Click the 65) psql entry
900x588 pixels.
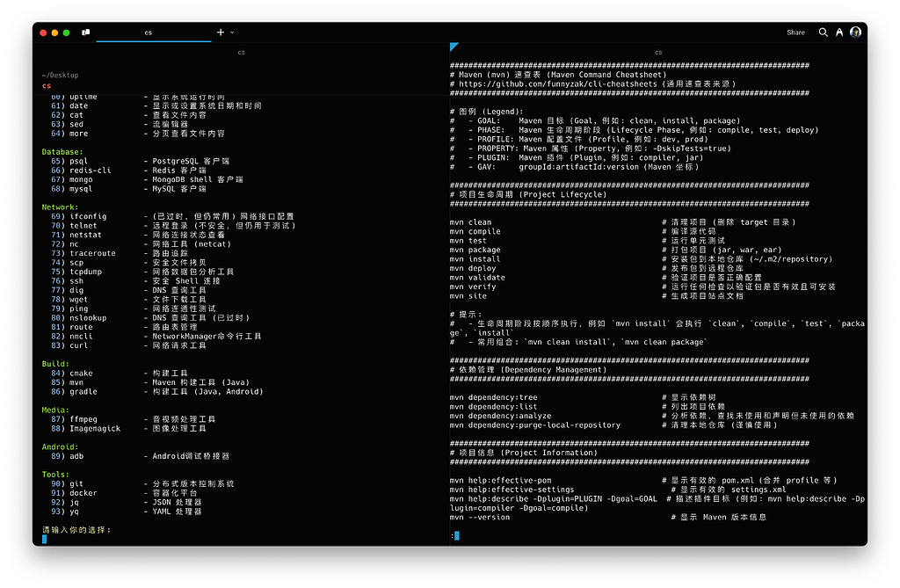(140, 162)
